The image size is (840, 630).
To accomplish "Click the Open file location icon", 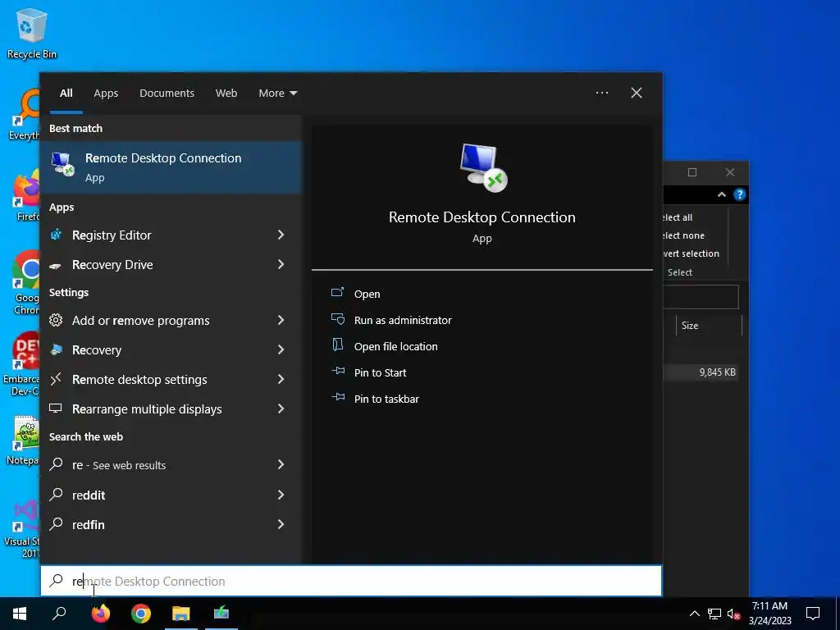I will (x=337, y=345).
